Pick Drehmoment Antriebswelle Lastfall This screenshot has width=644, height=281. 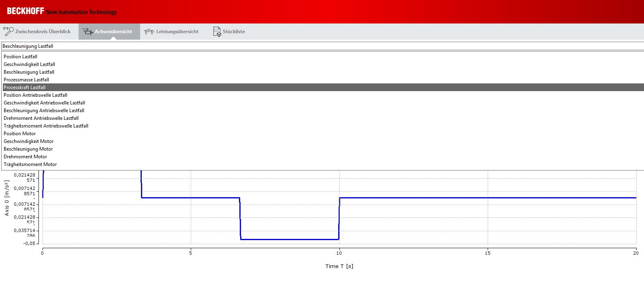pos(323,118)
